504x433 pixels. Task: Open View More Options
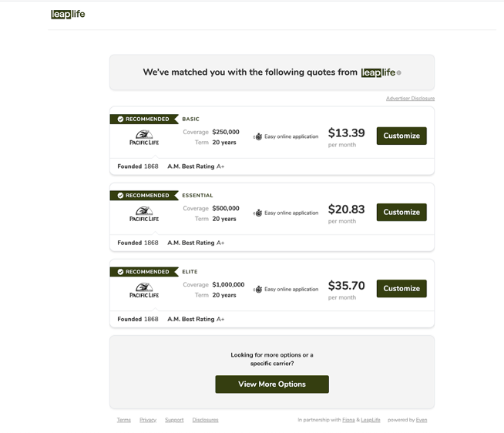click(272, 384)
